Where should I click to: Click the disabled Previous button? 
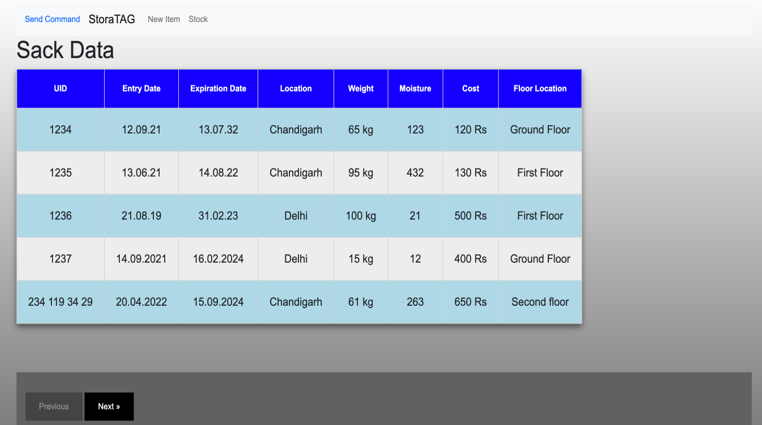tap(54, 407)
